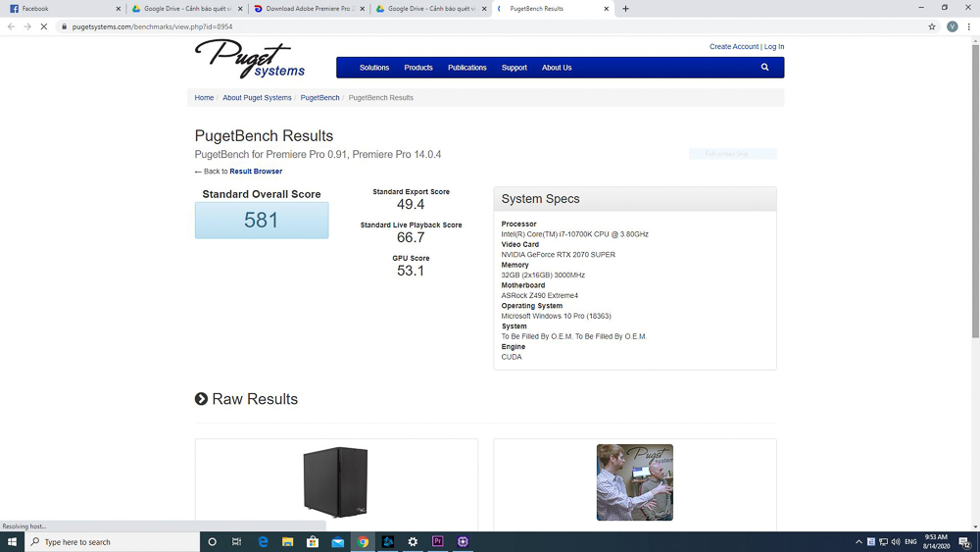
Task: Open the Solutions menu
Action: point(373,68)
